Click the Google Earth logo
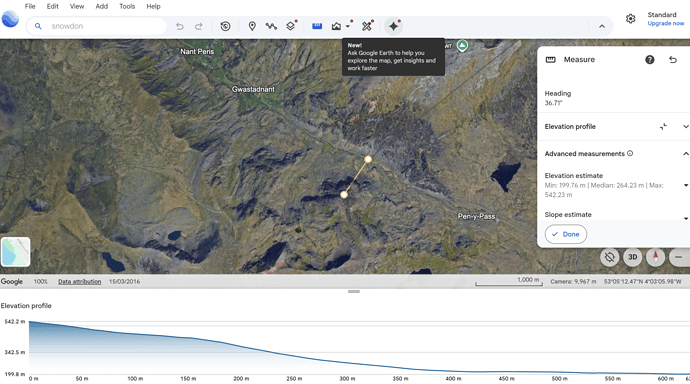Screen dimensions: 690x384 (x=10, y=19)
